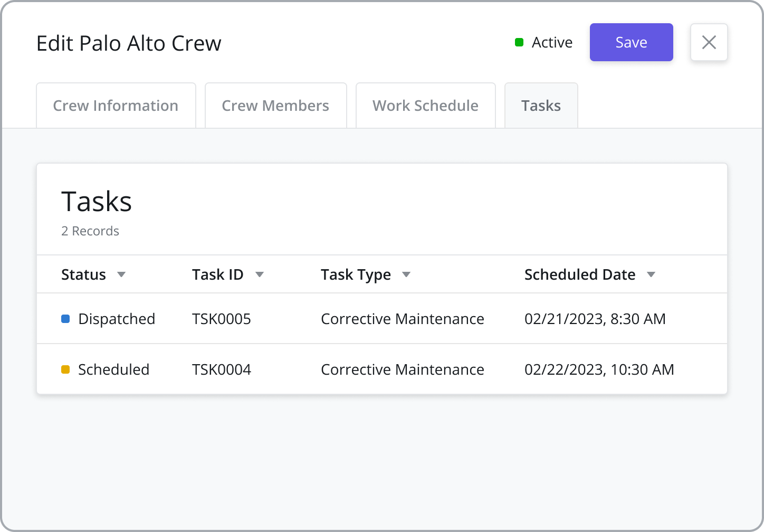Go to the Work Schedule tab

coord(425,106)
